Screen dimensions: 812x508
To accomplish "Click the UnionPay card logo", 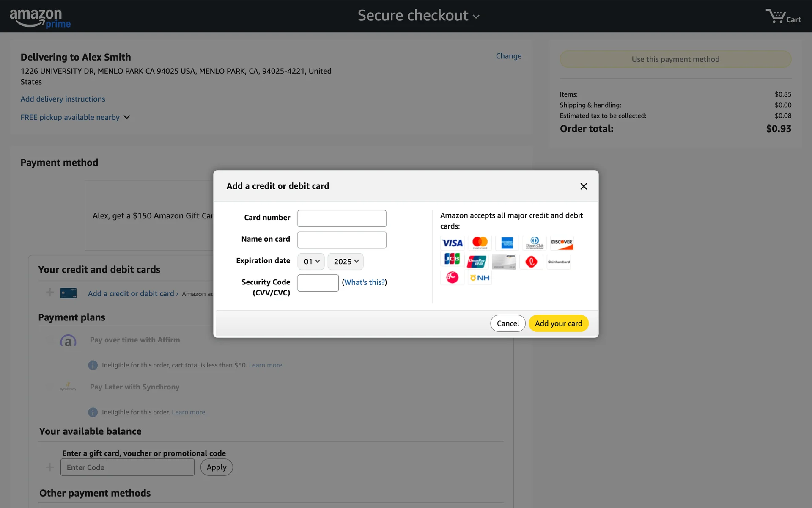I will click(477, 262).
